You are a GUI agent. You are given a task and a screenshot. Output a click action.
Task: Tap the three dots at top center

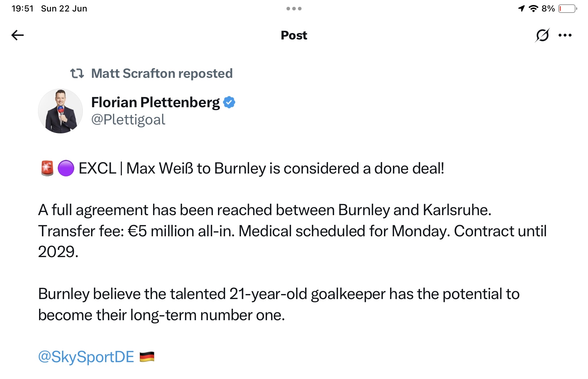tap(294, 9)
